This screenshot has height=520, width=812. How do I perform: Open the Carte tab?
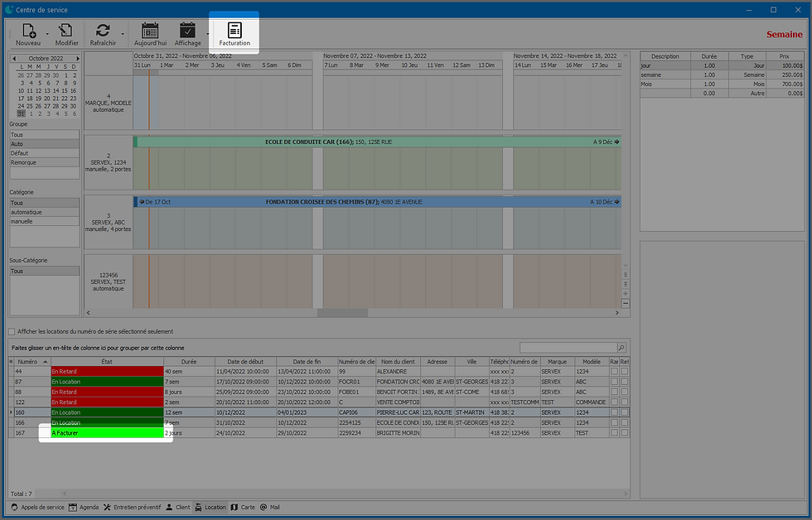point(243,507)
